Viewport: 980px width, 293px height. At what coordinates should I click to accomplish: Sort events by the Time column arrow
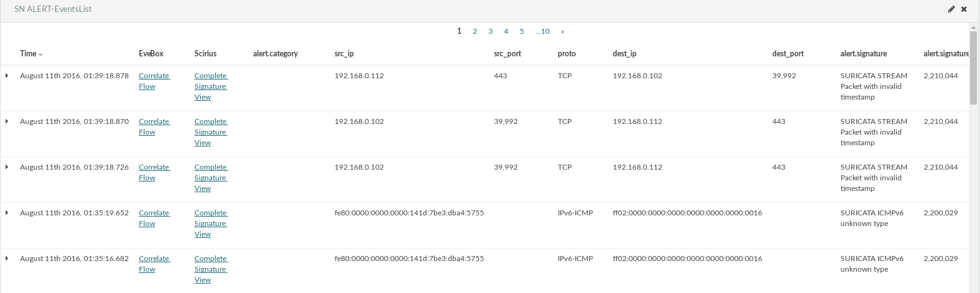pos(41,55)
